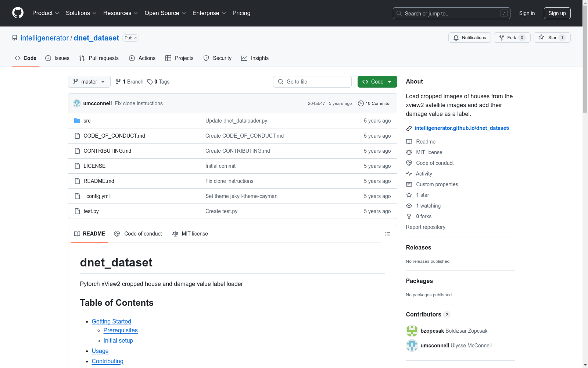Open the Pull requests tab
The height and width of the screenshot is (368, 588).
pyautogui.click(x=99, y=58)
